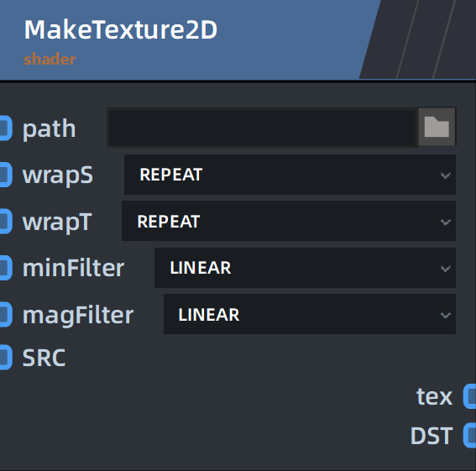Click the tex output socket

tap(469, 396)
